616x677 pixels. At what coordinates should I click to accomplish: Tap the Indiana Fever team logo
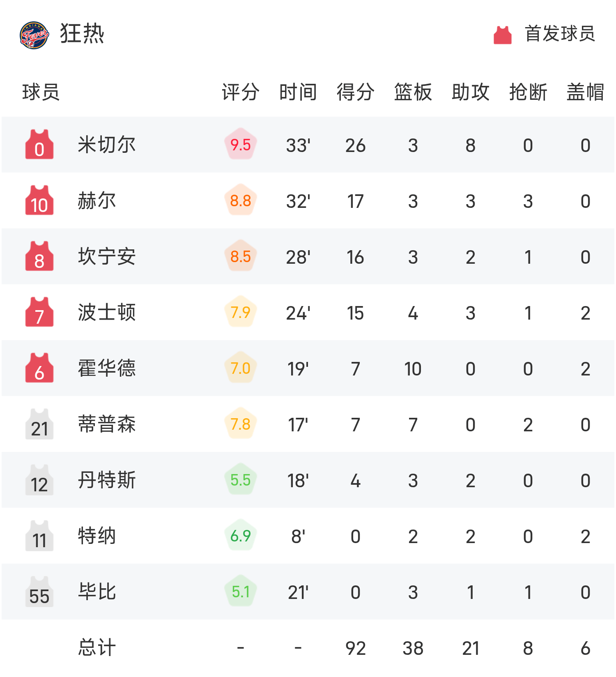(34, 35)
